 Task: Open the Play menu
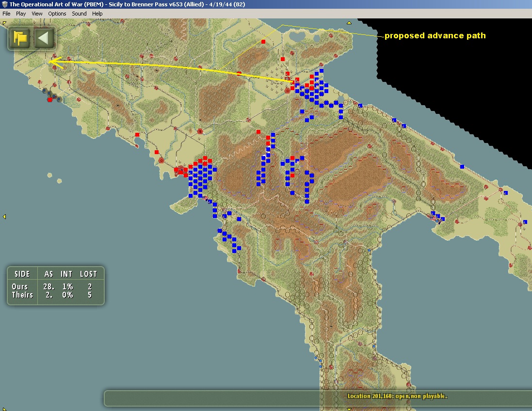(21, 14)
